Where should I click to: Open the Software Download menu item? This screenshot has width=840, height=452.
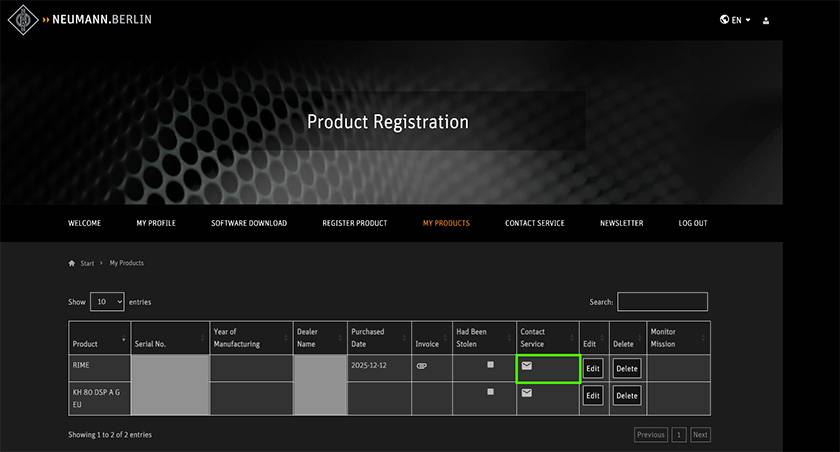248,223
